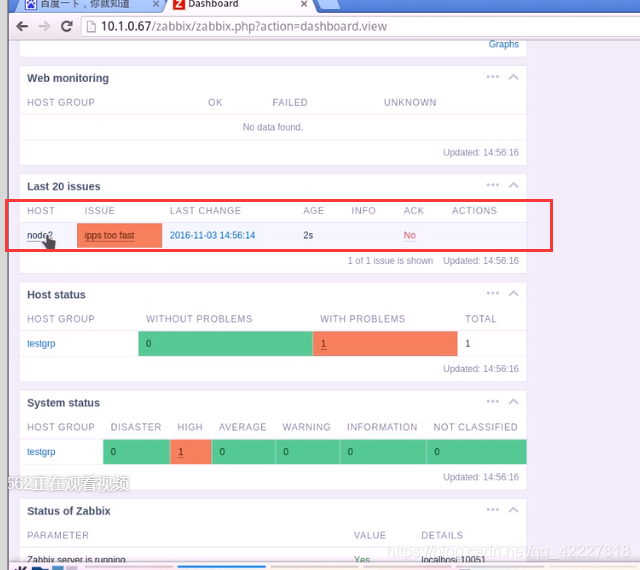
Task: Click the node2 host in issues
Action: coord(40,235)
